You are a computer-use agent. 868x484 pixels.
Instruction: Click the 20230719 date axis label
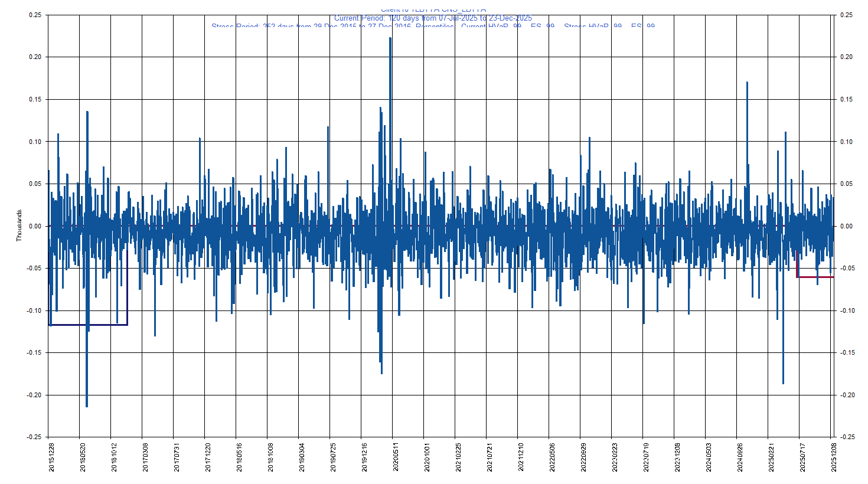tap(646, 457)
